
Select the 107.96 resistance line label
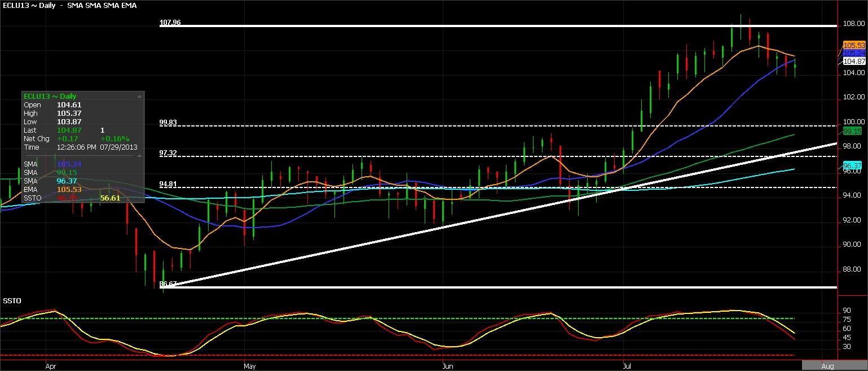pyautogui.click(x=169, y=23)
